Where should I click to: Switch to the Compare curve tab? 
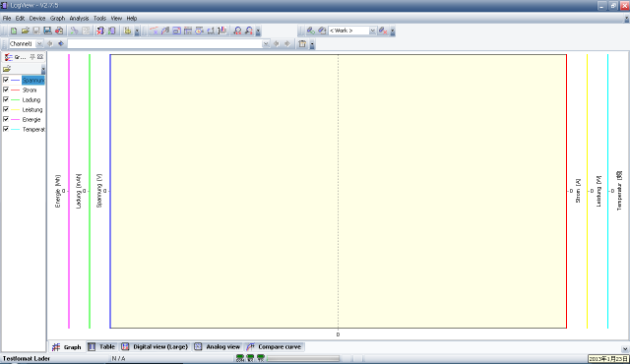(275, 346)
